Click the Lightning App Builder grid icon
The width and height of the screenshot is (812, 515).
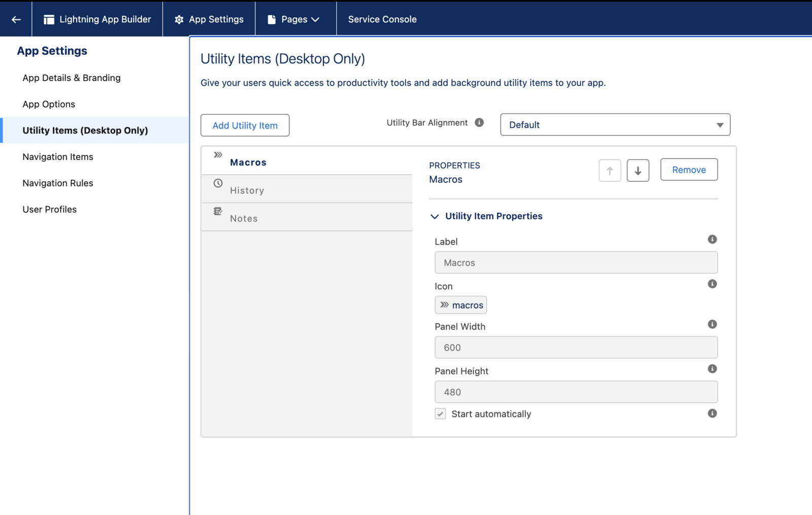49,19
